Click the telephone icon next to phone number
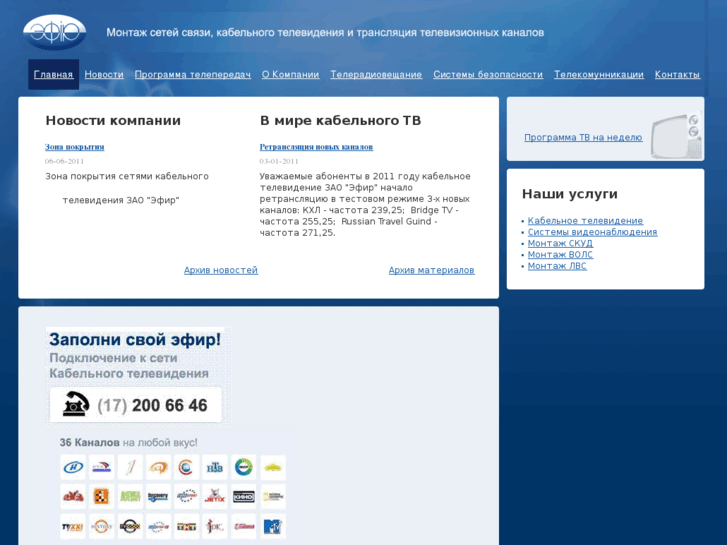 (76, 404)
